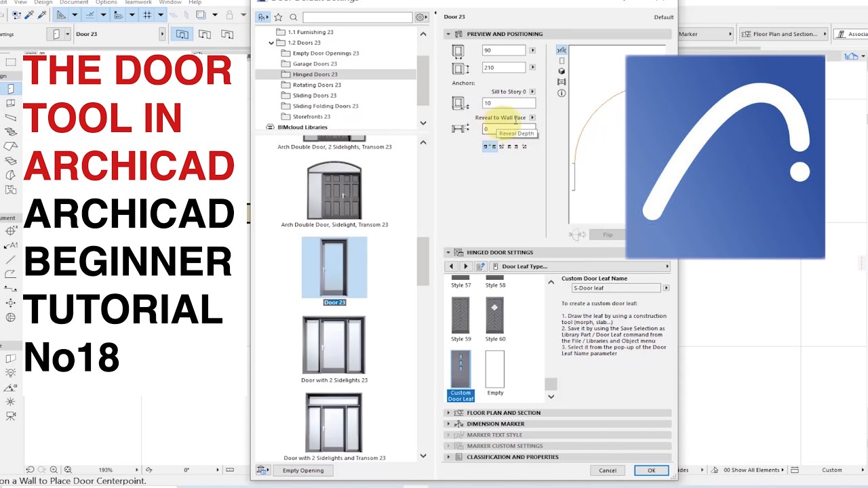The height and width of the screenshot is (488, 868).
Task: Show preview picture view icon
Action: 561,82
